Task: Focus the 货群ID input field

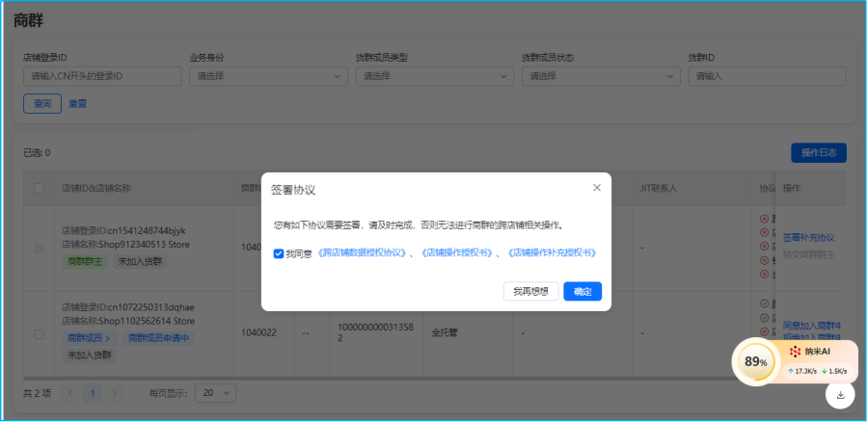Action: click(x=768, y=76)
